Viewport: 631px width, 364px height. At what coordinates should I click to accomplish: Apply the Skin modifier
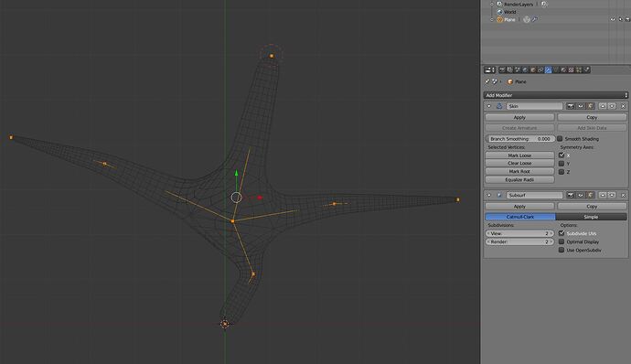519,118
